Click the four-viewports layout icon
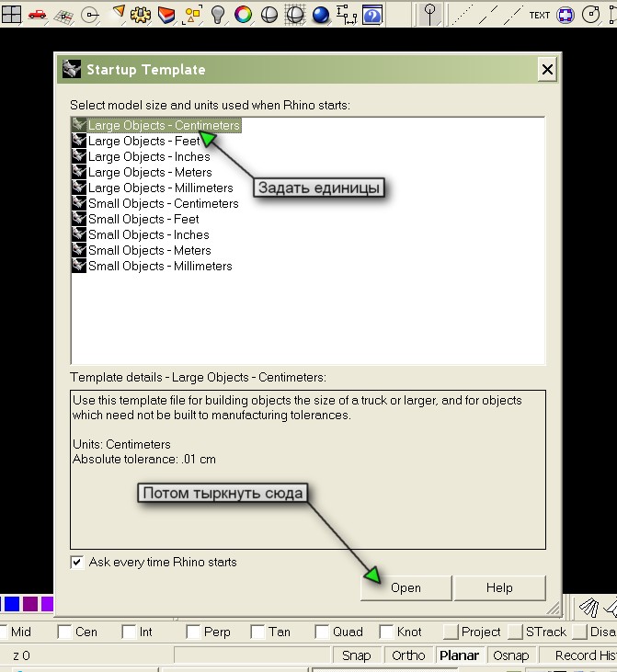617x672 pixels. [x=11, y=14]
